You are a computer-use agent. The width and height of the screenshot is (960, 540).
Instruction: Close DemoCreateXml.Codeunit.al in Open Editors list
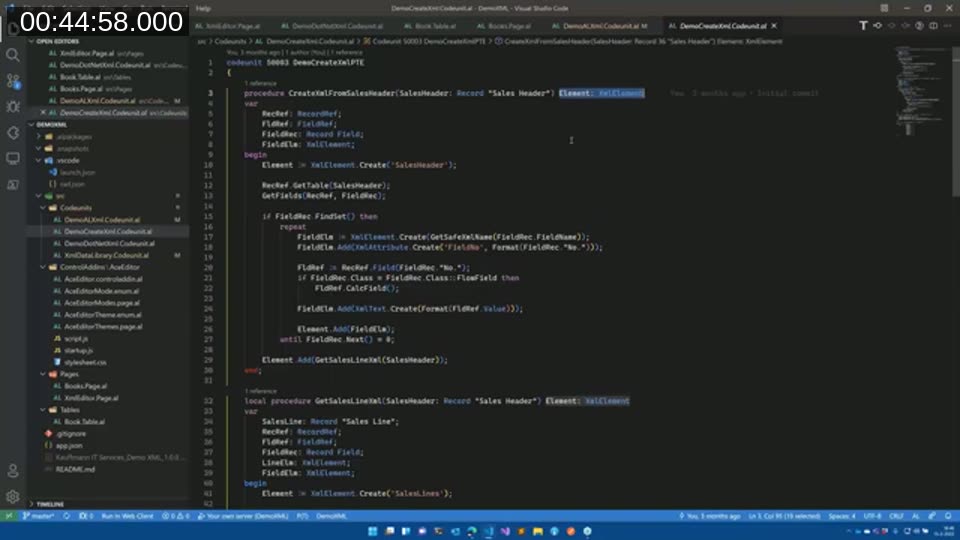(x=43, y=113)
